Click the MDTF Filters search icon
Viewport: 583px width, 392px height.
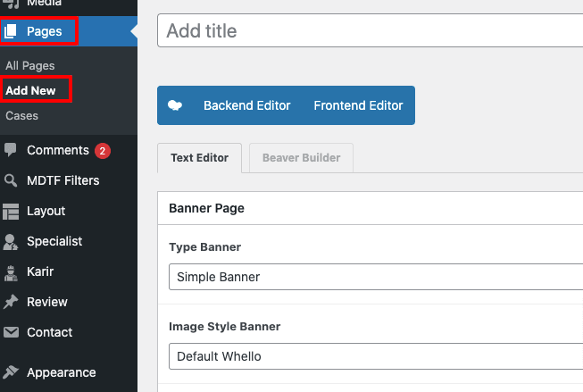tap(12, 180)
